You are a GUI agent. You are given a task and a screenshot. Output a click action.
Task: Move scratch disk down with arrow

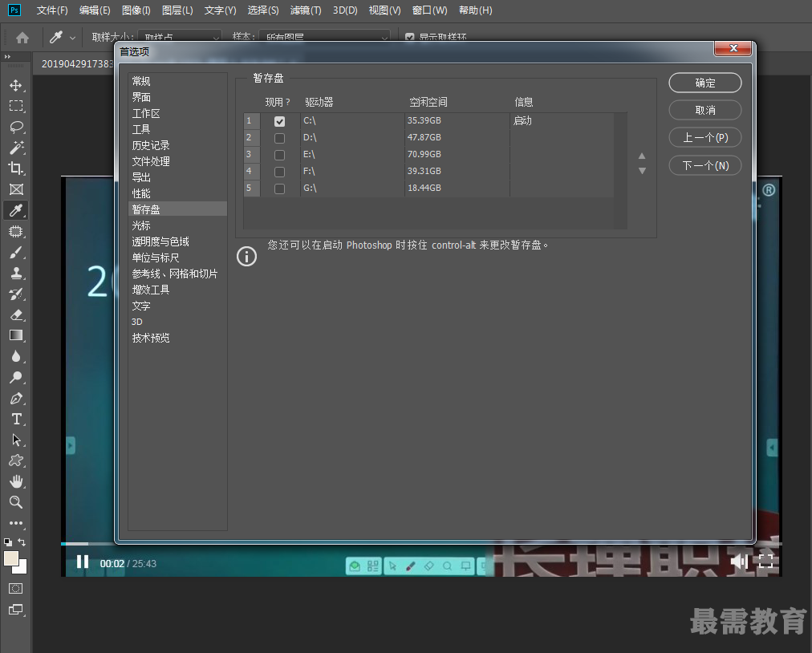[642, 170]
